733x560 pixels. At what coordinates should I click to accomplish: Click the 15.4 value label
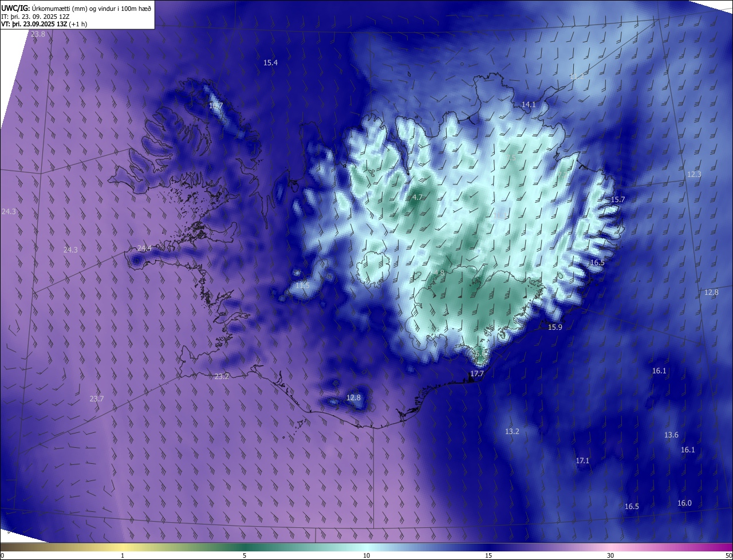tap(270, 62)
